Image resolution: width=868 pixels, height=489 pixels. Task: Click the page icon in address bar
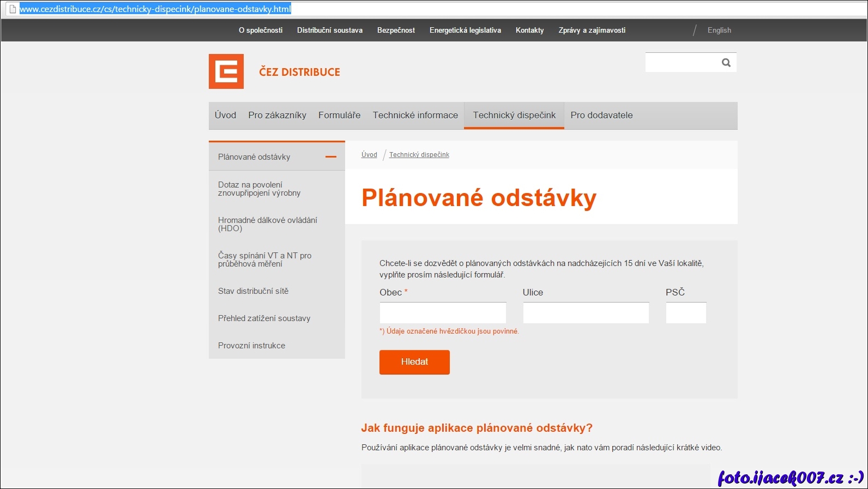click(x=13, y=9)
